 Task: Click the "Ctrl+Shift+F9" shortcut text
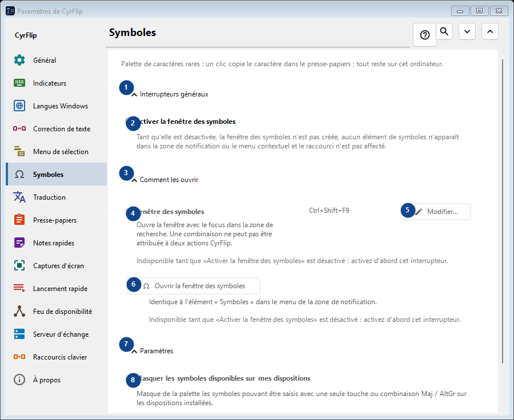click(329, 211)
